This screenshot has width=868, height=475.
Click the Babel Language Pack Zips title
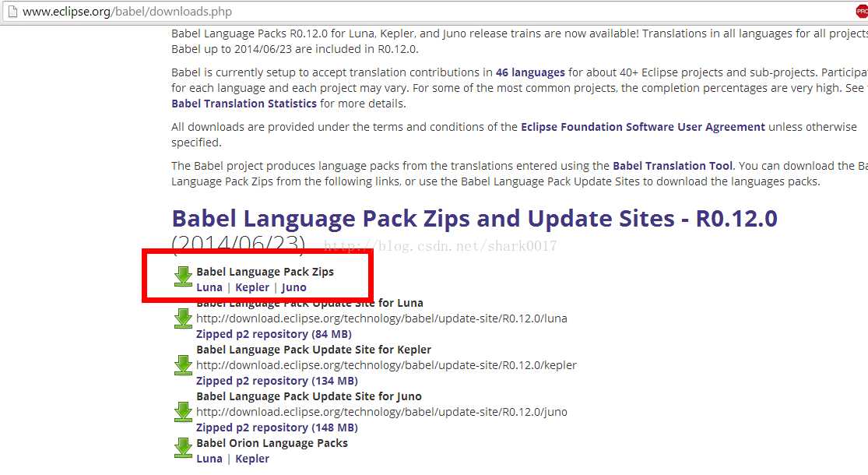[x=265, y=272]
